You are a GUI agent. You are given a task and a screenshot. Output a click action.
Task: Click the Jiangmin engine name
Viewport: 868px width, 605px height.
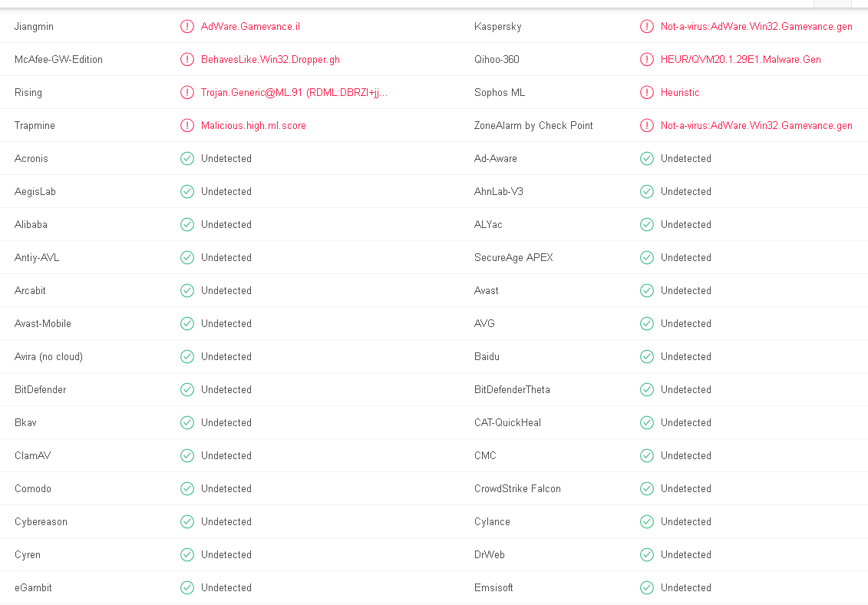coord(34,27)
